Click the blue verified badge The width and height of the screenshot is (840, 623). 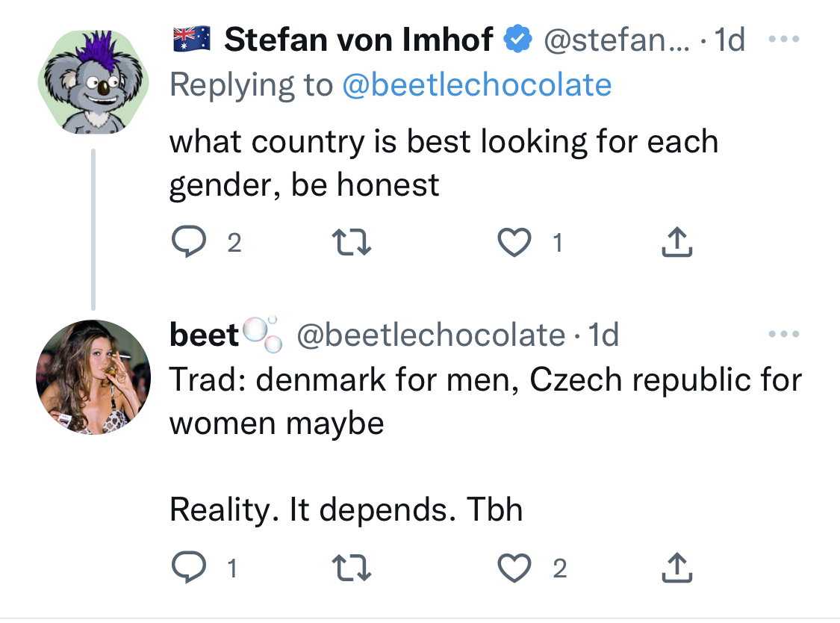pos(517,39)
